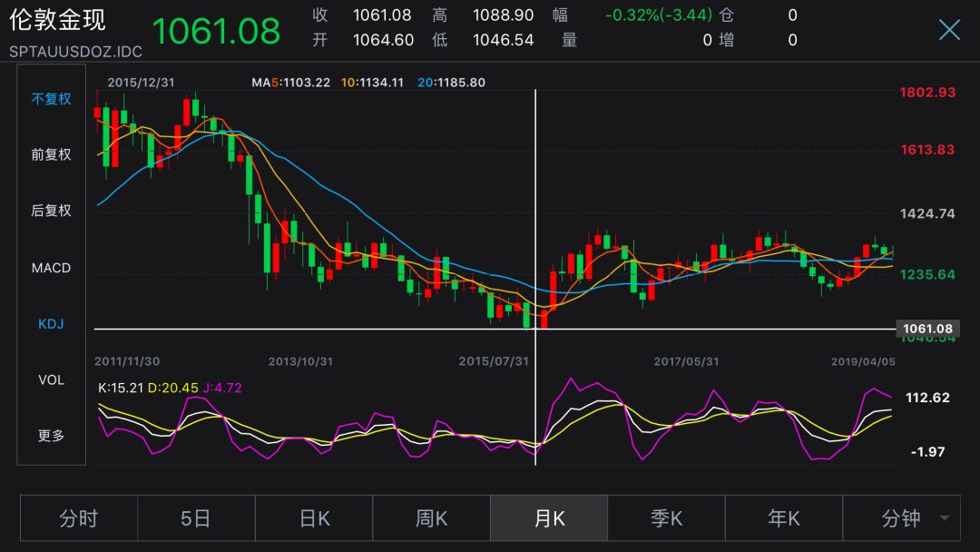Open the 分时 intraday tab

(79, 518)
